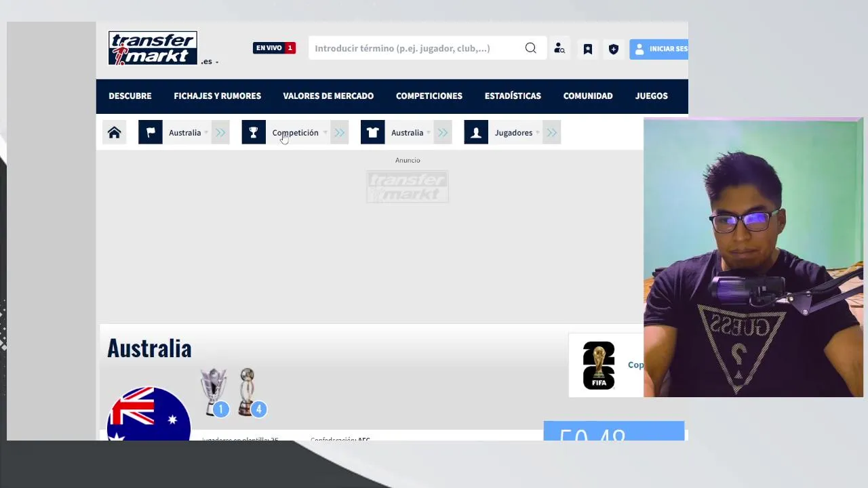Image resolution: width=868 pixels, height=488 pixels.
Task: Open the COMPETICIONES menu
Action: [x=429, y=96]
